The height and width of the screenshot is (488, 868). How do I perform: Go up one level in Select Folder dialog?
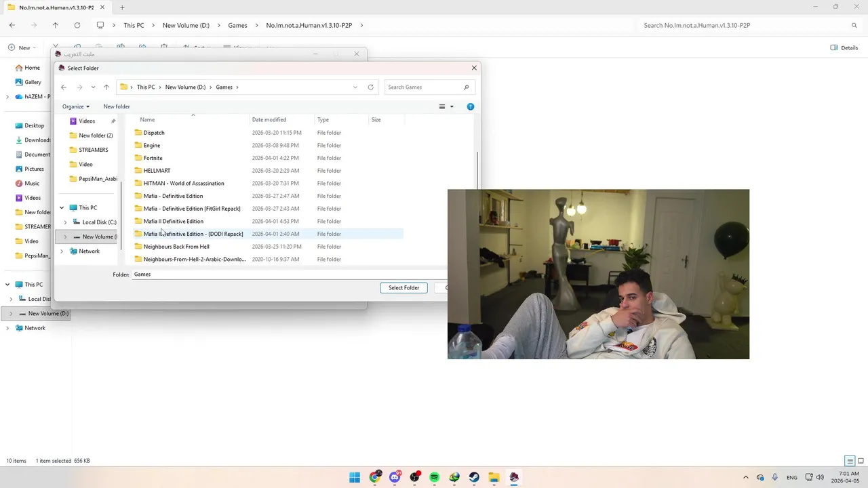point(106,87)
